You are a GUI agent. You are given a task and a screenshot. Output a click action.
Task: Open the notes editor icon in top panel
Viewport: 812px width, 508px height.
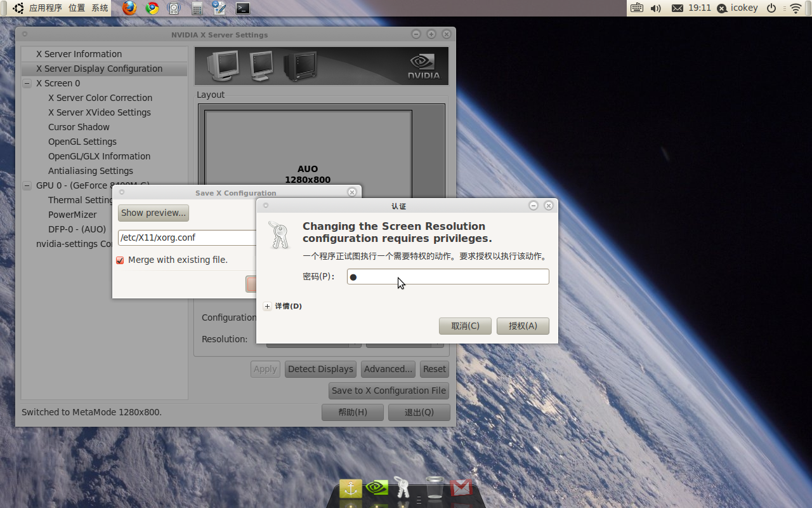coord(219,8)
